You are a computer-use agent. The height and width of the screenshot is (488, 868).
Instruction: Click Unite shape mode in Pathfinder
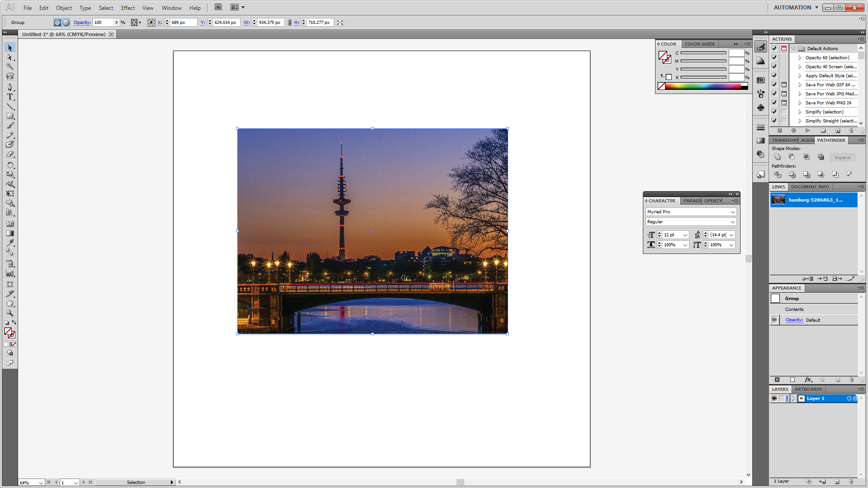(x=777, y=157)
